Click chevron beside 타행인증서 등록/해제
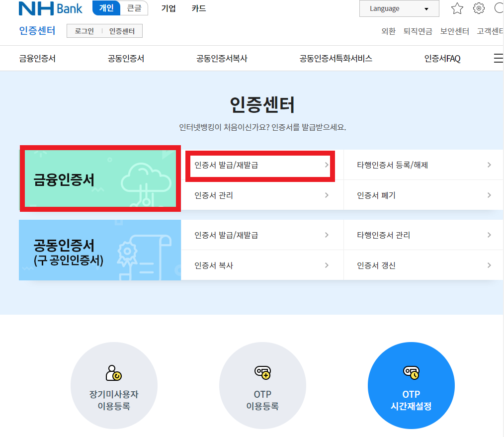This screenshot has width=504, height=437. pos(489,165)
